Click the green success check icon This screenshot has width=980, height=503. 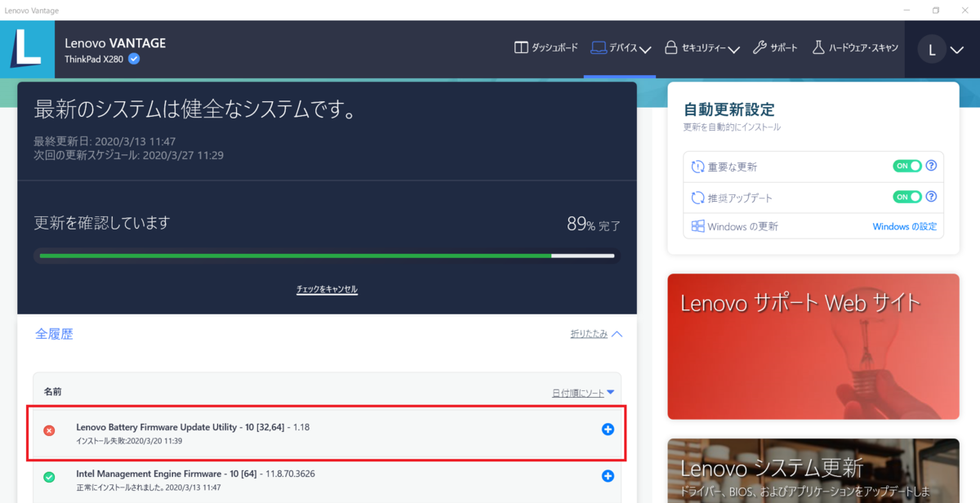(x=49, y=476)
